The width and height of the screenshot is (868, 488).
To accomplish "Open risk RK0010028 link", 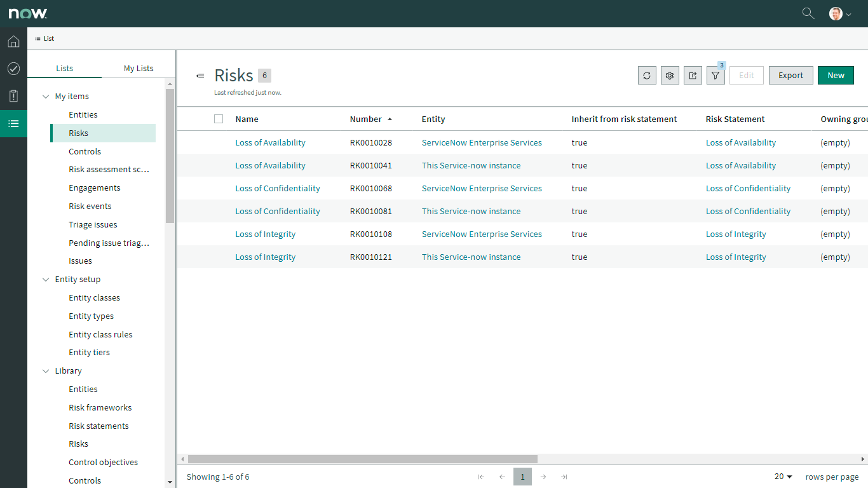I will (270, 142).
